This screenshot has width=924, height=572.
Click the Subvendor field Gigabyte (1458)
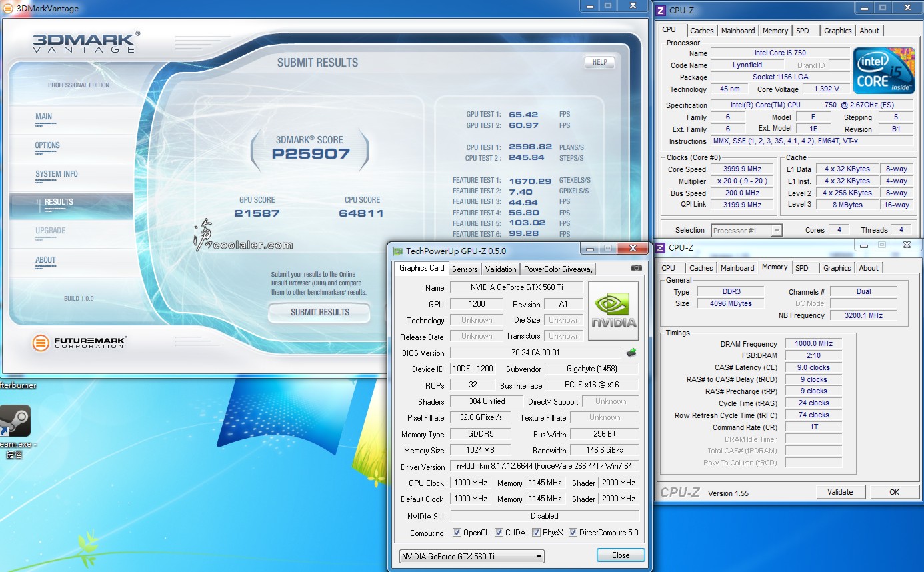pyautogui.click(x=591, y=369)
